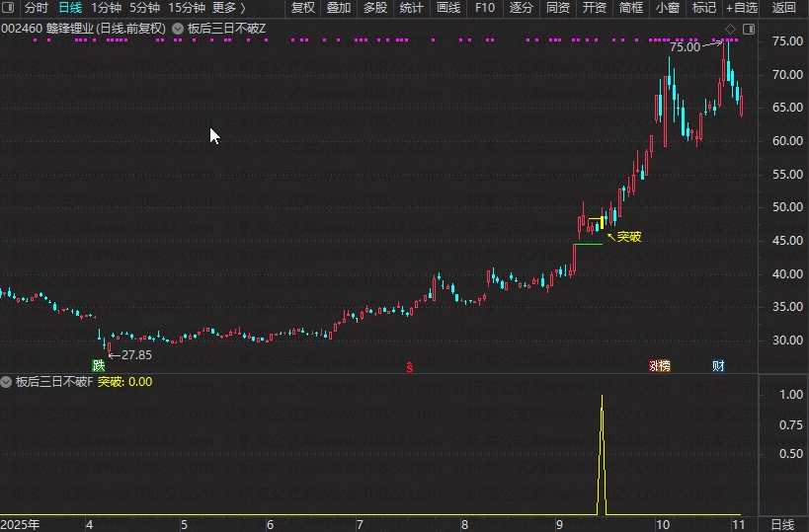Image resolution: width=809 pixels, height=532 pixels.
Task: Open the 板后三日不破Z indicator dropdown
Action: click(178, 29)
